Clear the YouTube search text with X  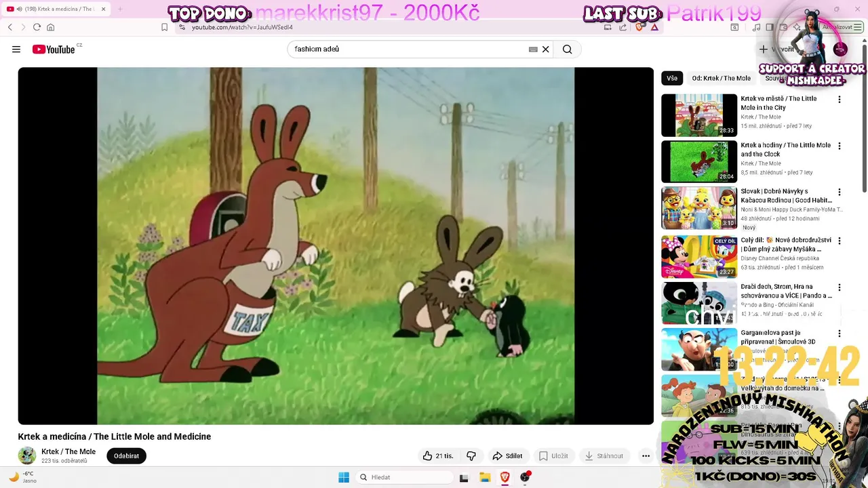545,49
